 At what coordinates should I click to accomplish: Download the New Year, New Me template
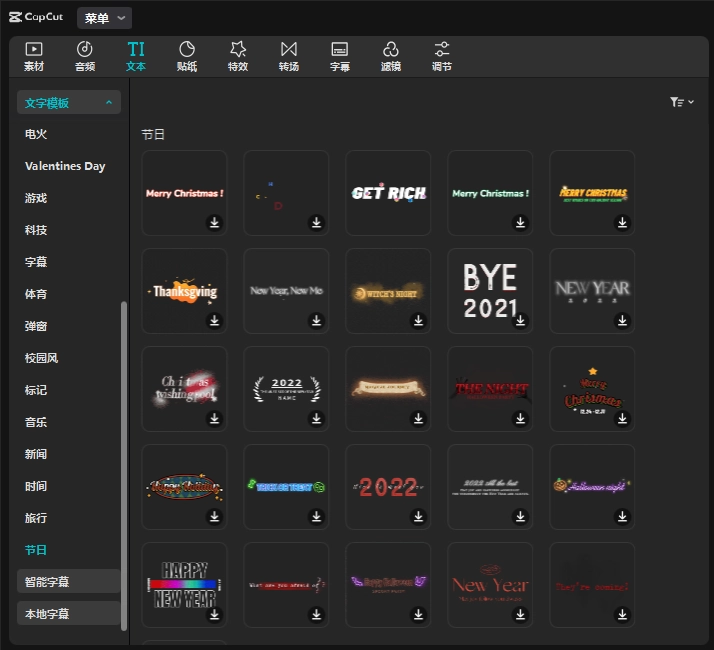[316, 320]
